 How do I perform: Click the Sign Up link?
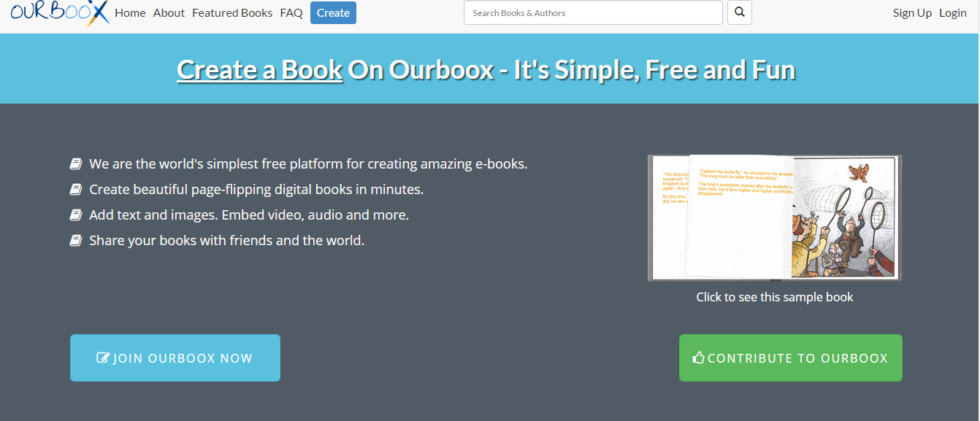pos(912,13)
